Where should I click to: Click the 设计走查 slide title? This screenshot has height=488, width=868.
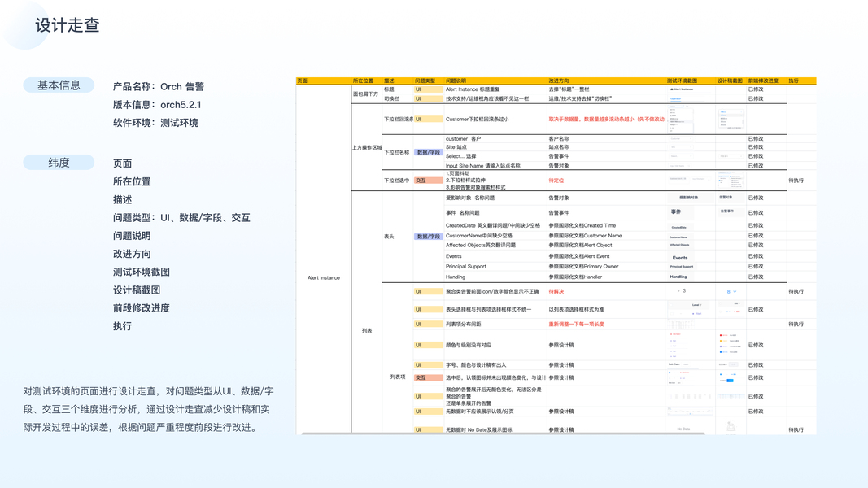[68, 25]
